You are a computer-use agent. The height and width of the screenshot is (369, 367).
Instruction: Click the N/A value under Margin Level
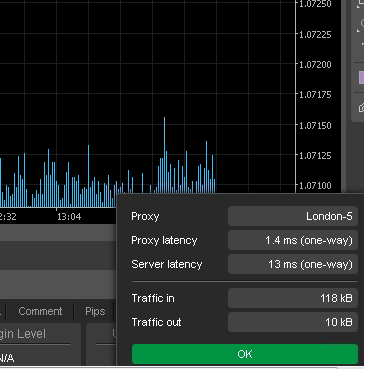[x=7, y=358]
